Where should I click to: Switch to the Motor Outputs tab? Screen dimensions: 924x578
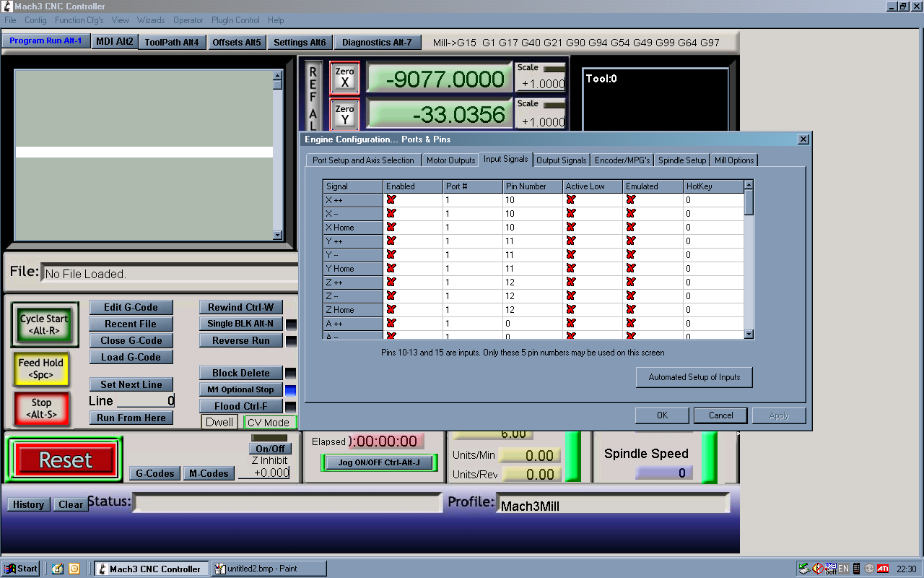(450, 160)
